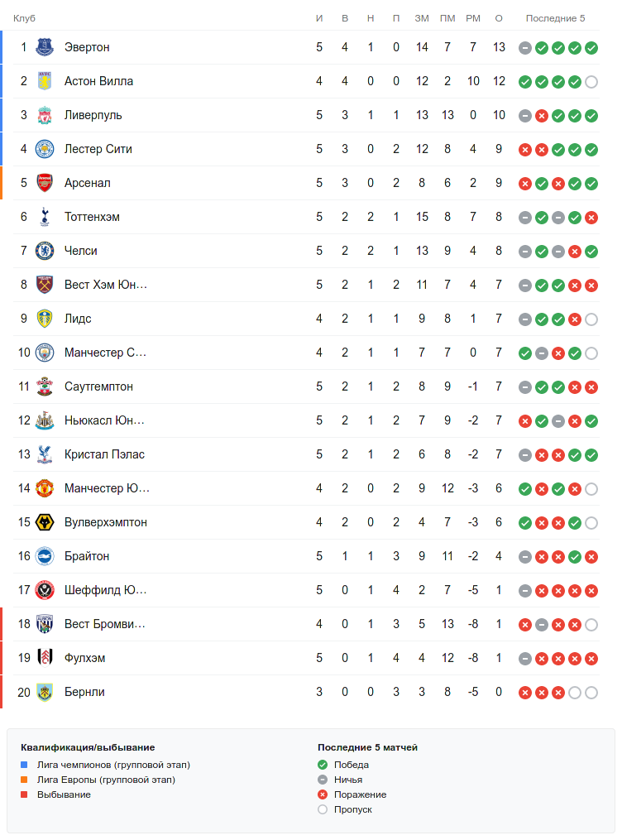Click the Победа legend check icon

pos(323,765)
